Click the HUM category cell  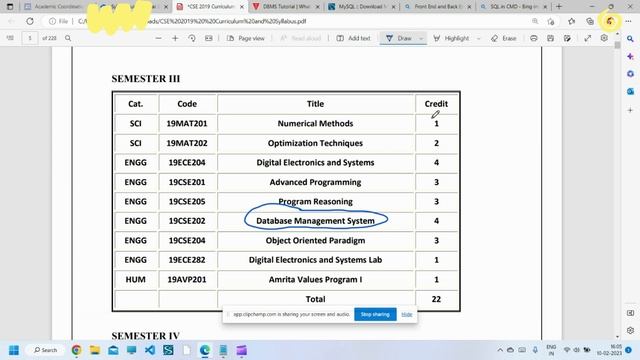136,280
